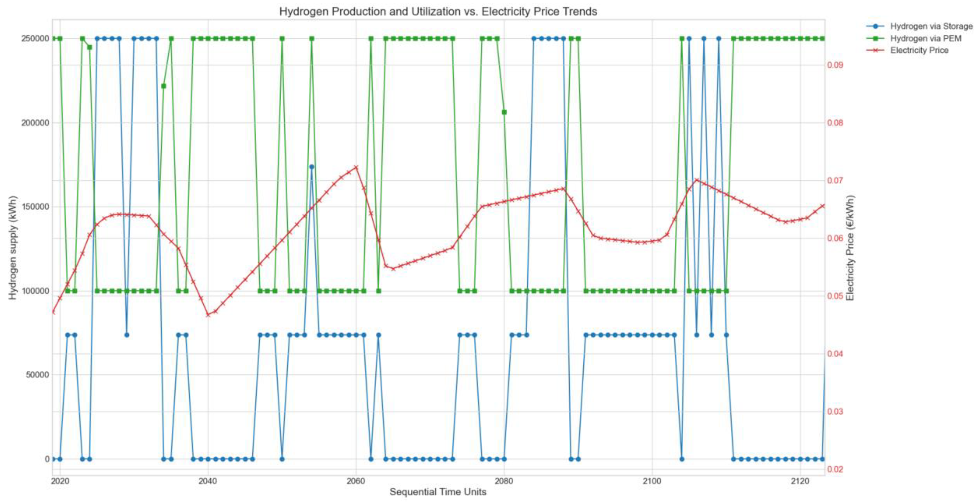Click the Hydrogen via Storage legend entry

tap(931, 26)
